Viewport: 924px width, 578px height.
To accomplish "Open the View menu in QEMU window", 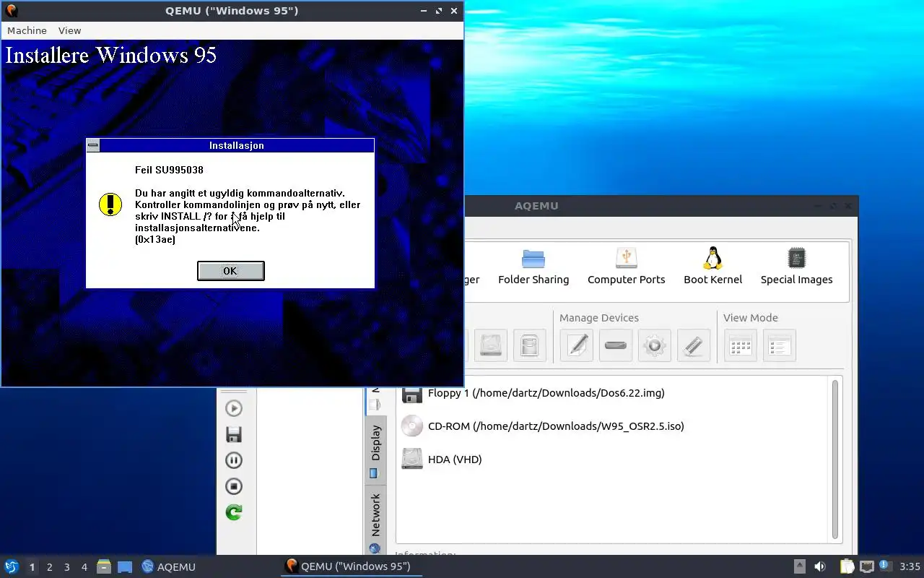I will [69, 30].
